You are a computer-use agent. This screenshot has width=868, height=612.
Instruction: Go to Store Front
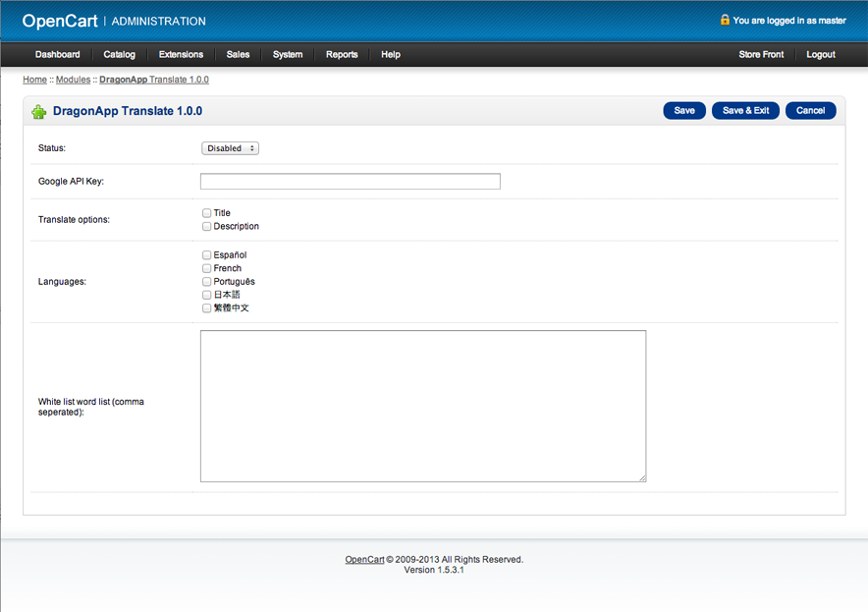click(761, 54)
